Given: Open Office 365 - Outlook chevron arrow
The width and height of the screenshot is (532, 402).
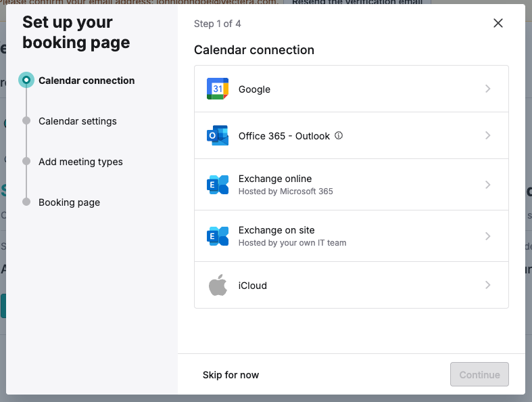Looking at the screenshot, I should (487, 135).
